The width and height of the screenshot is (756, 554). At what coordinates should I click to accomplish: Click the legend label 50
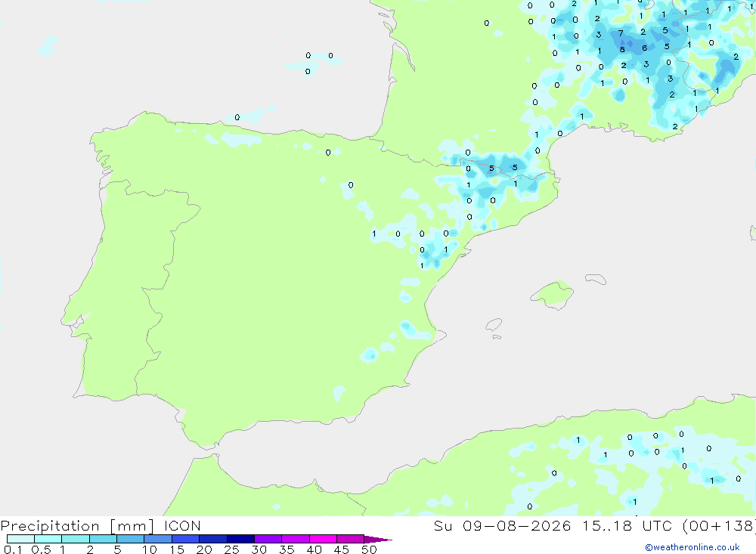(x=369, y=549)
